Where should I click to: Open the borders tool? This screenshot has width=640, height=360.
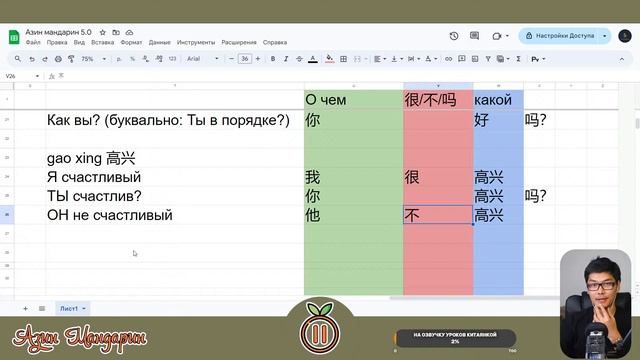click(344, 59)
